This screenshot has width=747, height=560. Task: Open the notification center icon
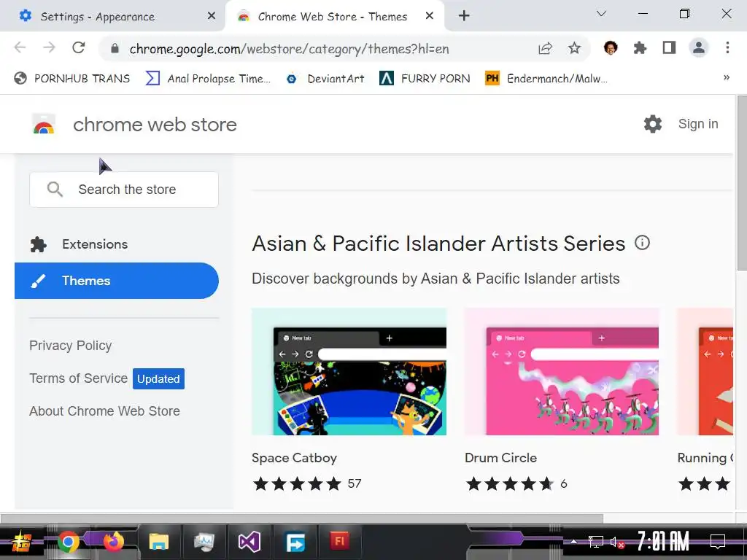[x=718, y=542]
